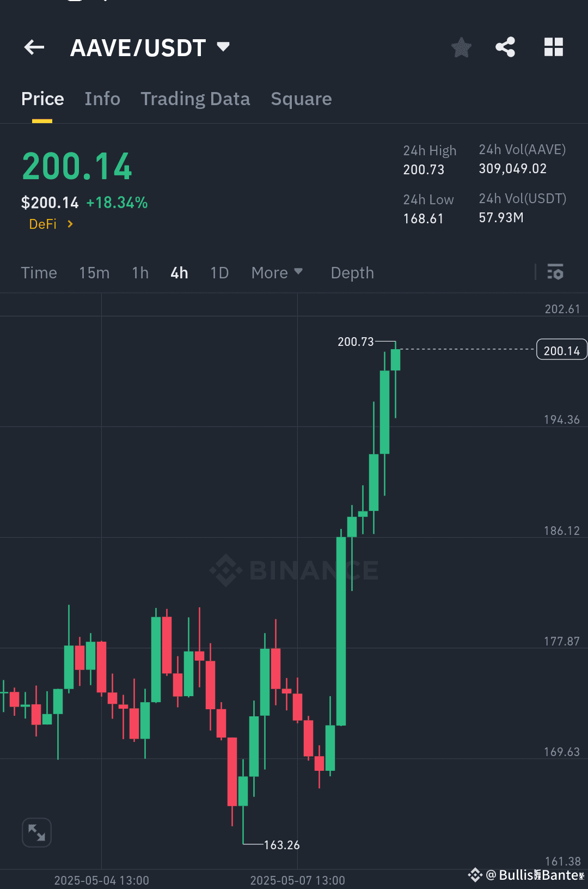The image size is (588, 889).
Task: Expand the More timeframes dropdown
Action: pyautogui.click(x=277, y=272)
